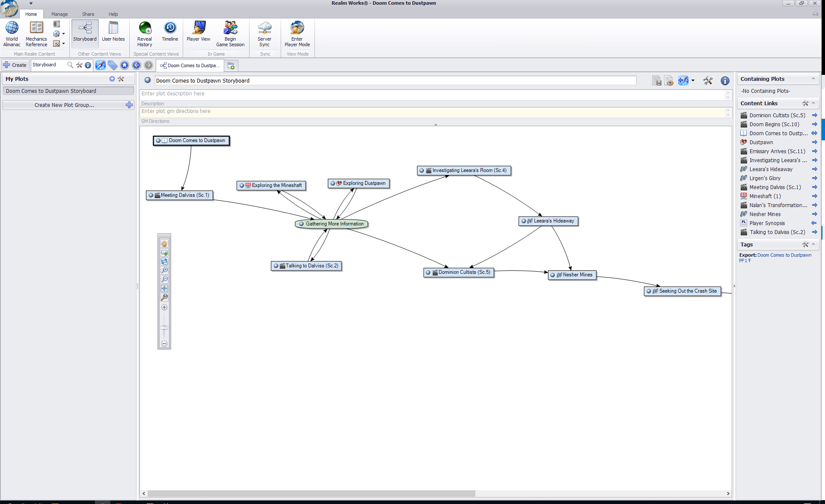Open User Notes
825x504 pixels.
[x=113, y=32]
